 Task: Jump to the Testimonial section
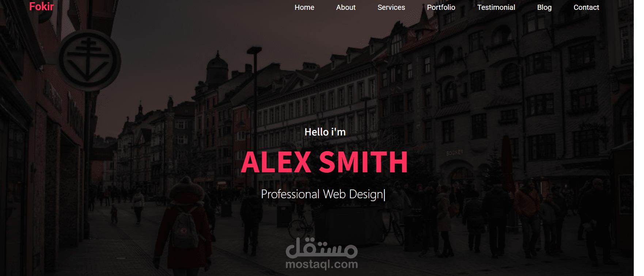click(496, 7)
